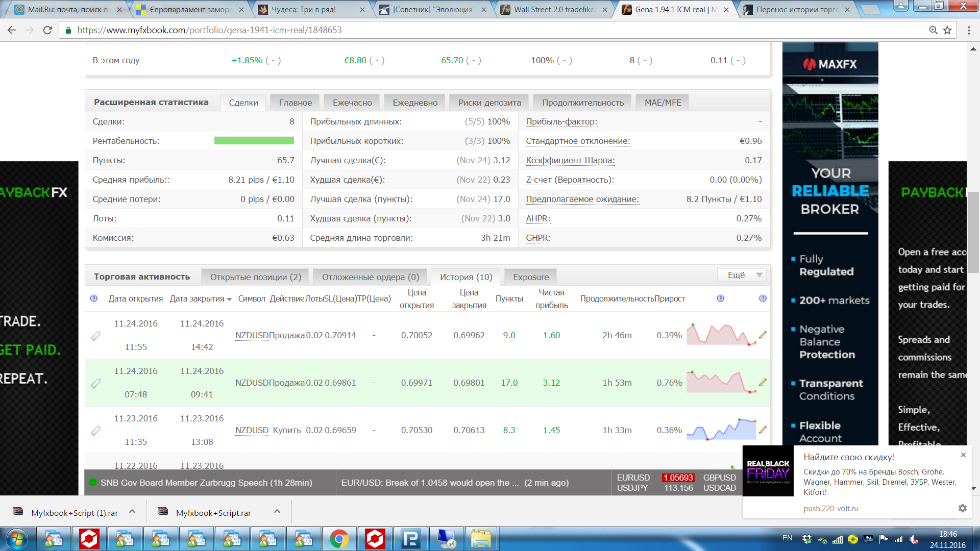
Task: Open the Продолжительность tab
Action: tap(583, 103)
